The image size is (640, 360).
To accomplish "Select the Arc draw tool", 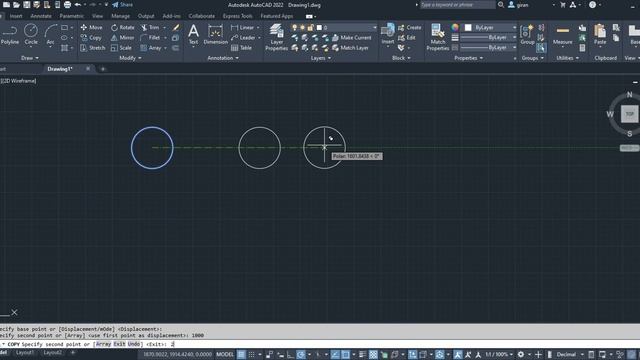I will (x=50, y=34).
